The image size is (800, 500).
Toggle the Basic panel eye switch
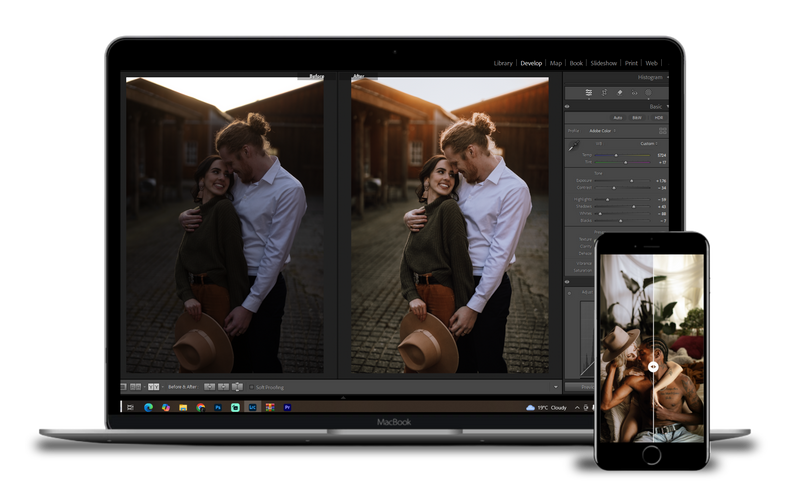point(567,107)
